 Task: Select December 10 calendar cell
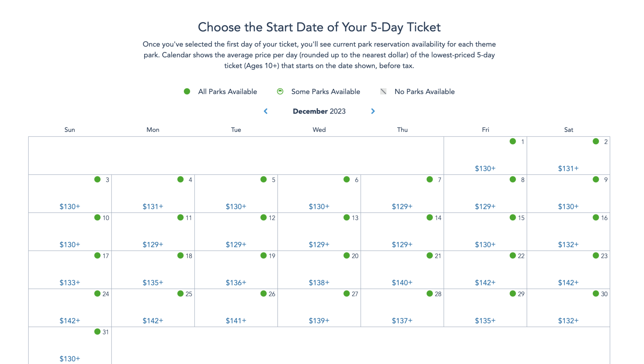point(70,232)
